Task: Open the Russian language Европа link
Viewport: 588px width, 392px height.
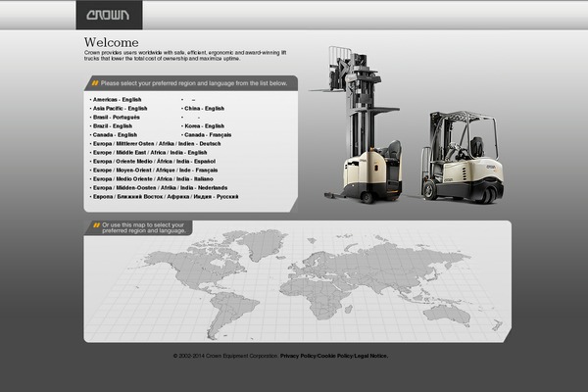Action: [166, 197]
